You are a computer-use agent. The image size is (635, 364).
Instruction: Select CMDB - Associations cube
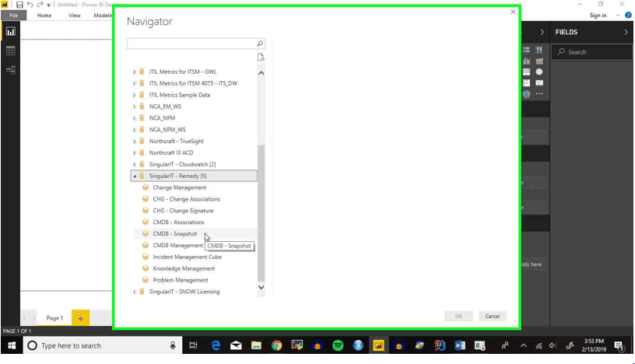(178, 222)
